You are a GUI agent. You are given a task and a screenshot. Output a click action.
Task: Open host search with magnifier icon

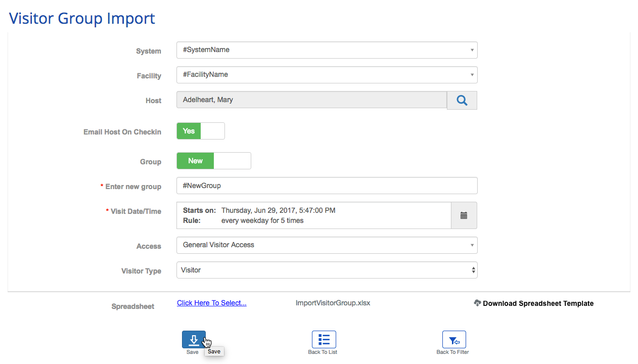point(462,100)
